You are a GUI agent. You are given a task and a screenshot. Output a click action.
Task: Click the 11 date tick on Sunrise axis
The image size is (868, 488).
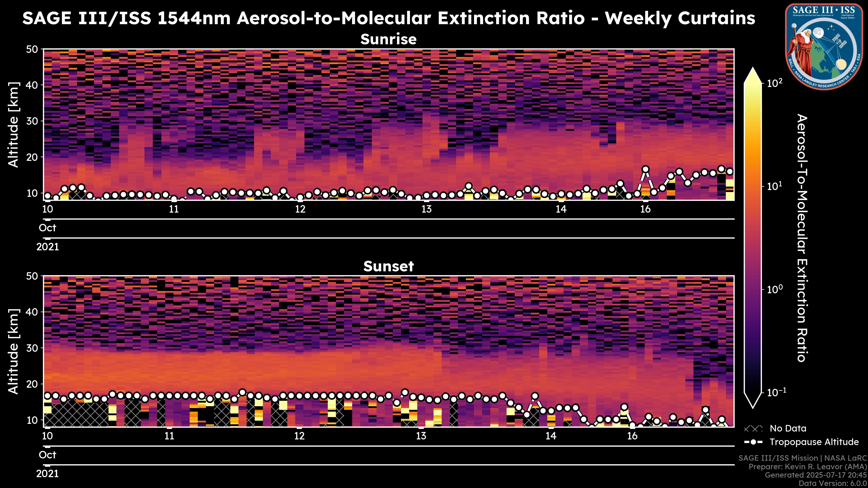(x=174, y=209)
